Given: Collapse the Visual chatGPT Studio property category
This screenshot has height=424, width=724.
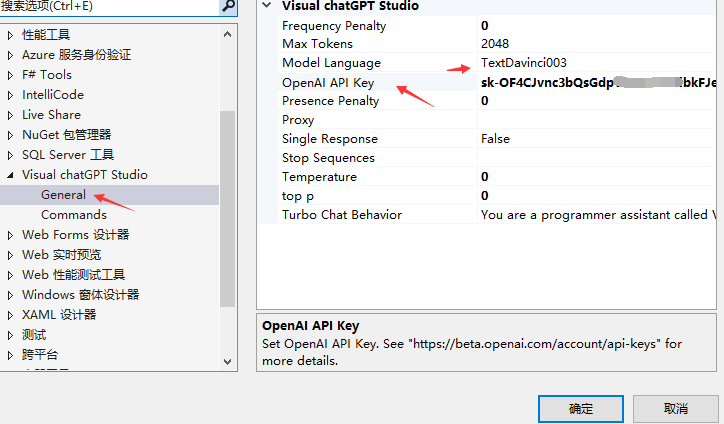Looking at the screenshot, I should tap(266, 6).
